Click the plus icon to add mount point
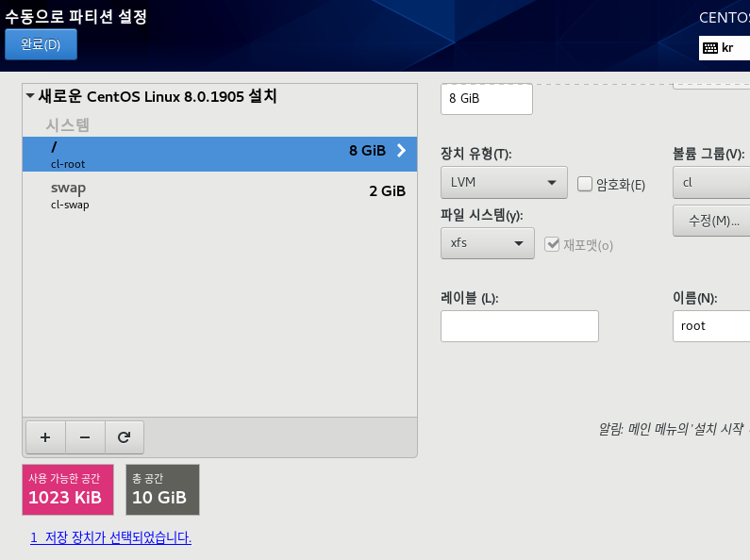The height and width of the screenshot is (560, 750). pos(45,437)
